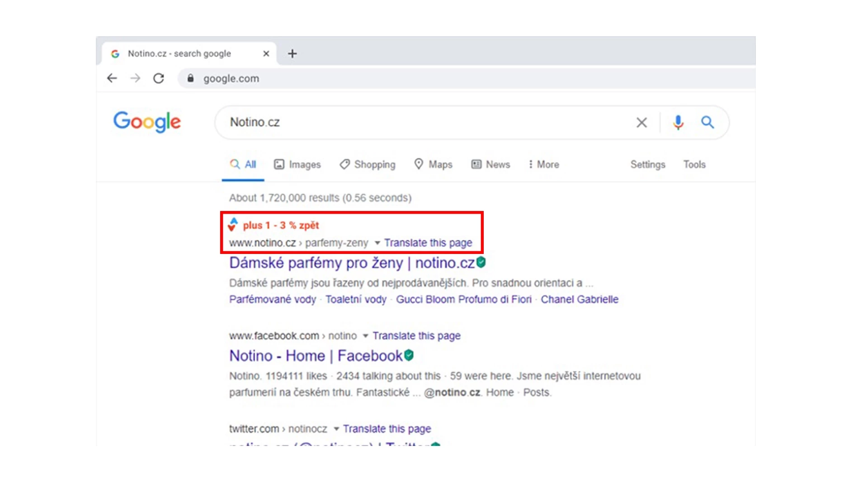This screenshot has width=868, height=488.
Task: Open the Chanel Gabrielle sitelink
Action: coord(580,299)
